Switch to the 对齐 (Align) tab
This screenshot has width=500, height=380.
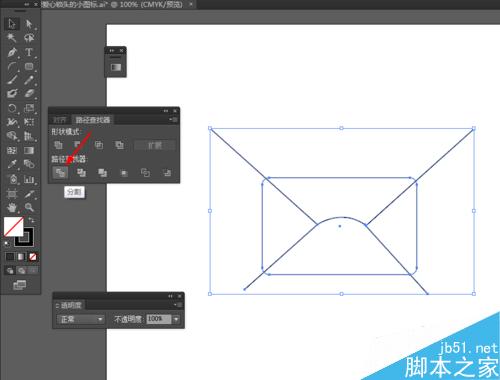tap(59, 120)
